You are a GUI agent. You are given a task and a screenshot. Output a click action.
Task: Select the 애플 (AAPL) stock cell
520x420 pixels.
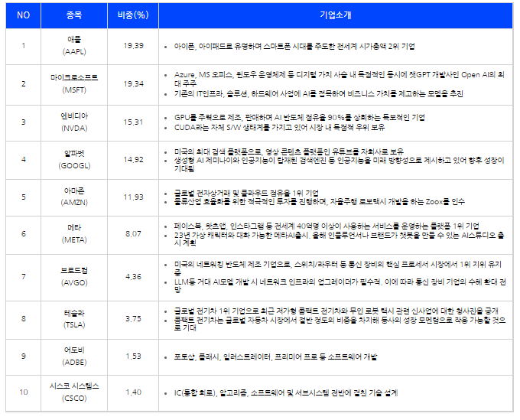(x=74, y=46)
